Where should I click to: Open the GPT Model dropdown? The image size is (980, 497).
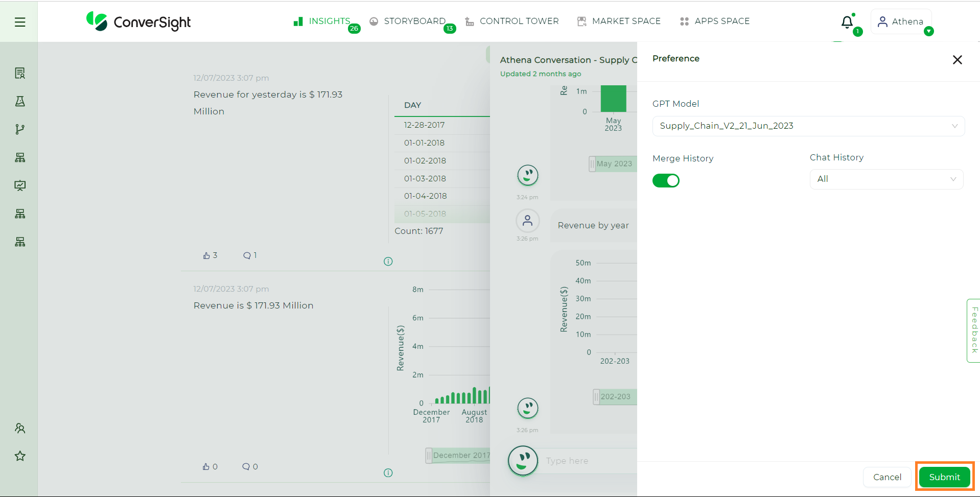(x=808, y=126)
